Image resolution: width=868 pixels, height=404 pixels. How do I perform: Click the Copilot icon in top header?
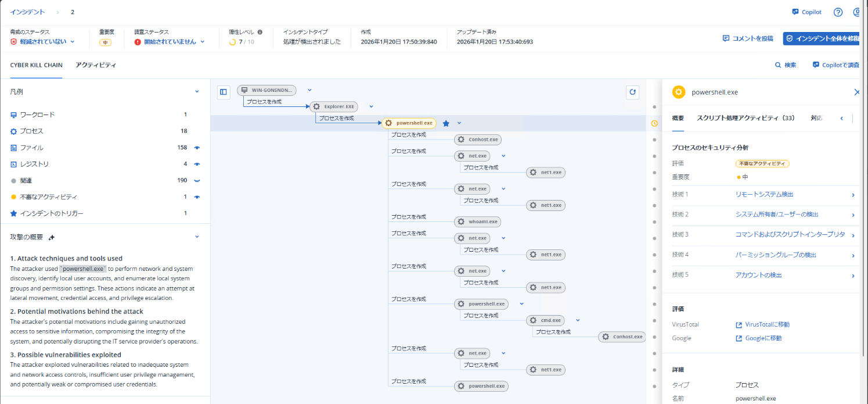[795, 12]
